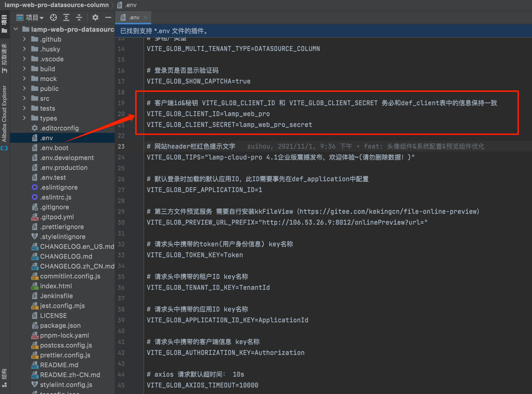Click the lamp-web-pro-datasource-column breadcrumb
Viewport: 532px width, 394px height.
56,5
